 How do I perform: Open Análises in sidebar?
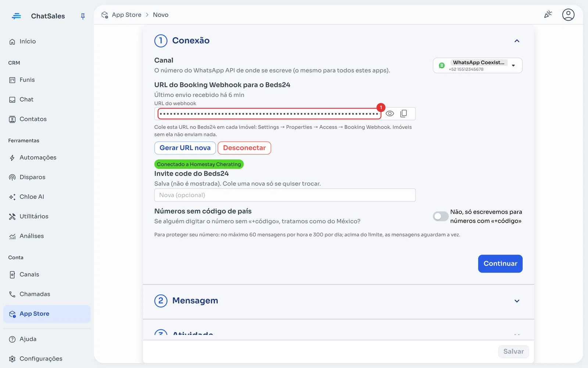47,236
